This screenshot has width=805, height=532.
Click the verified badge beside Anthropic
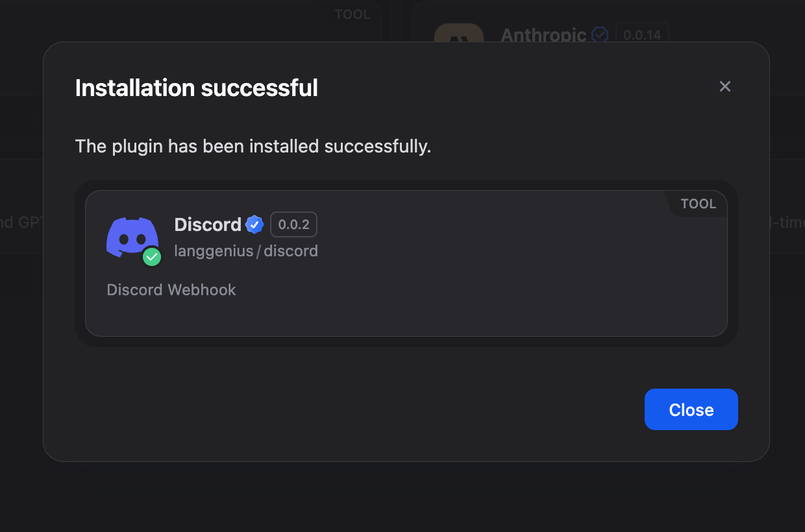599,35
